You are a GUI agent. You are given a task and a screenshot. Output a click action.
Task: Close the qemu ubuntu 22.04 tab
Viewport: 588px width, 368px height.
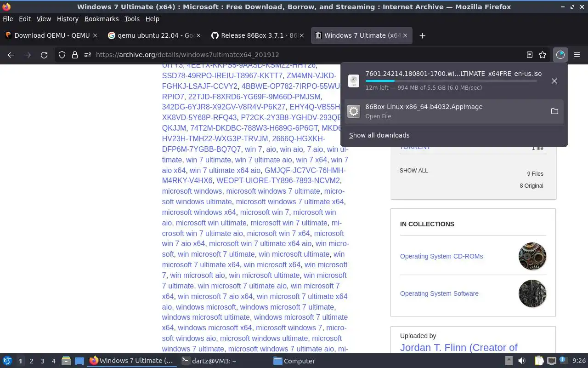pos(198,35)
